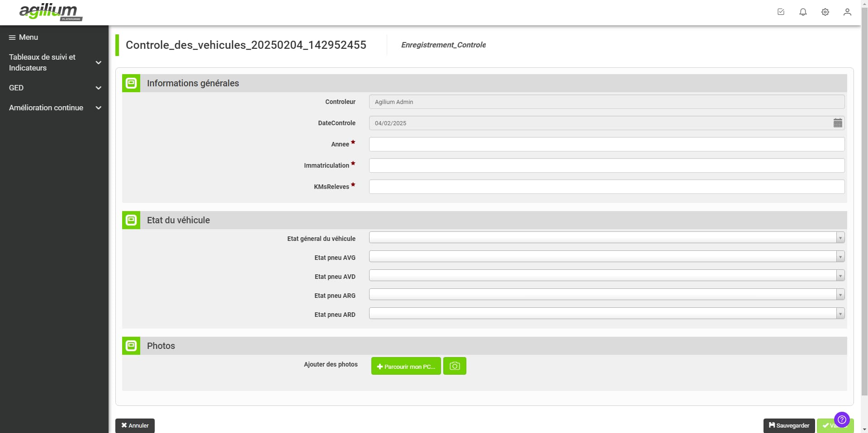Click the Photos section heading

click(161, 346)
